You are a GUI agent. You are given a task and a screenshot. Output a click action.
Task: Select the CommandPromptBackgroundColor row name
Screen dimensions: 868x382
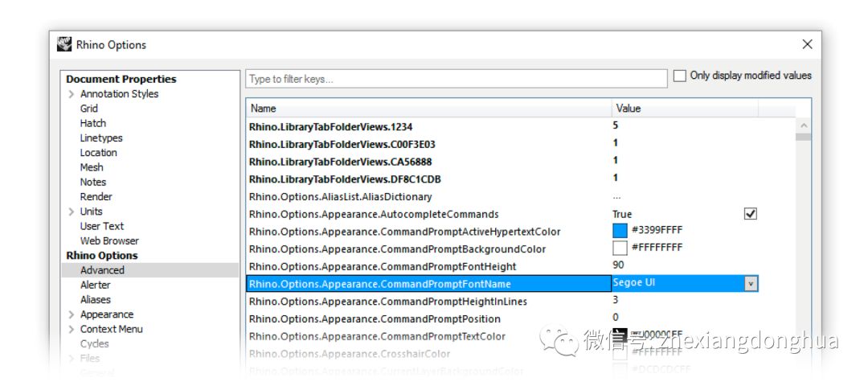click(398, 249)
